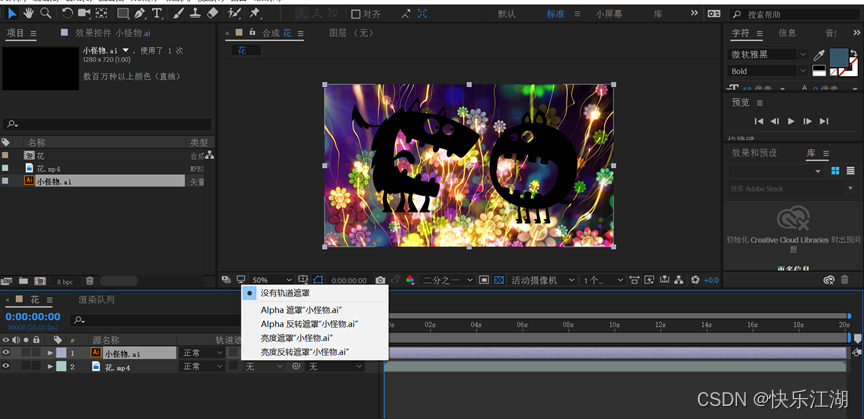Select the Unified Camera tool
This screenshot has width=864, height=419.
coord(84,13)
